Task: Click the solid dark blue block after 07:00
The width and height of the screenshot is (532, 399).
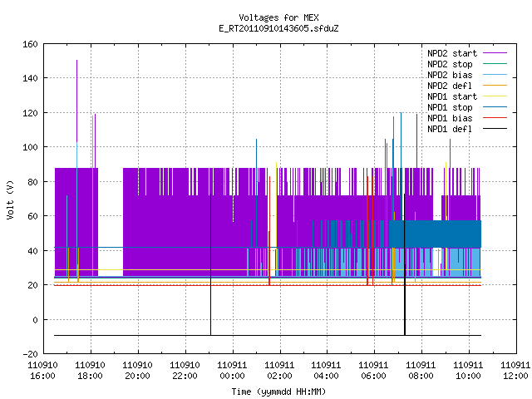Action: [x=441, y=234]
